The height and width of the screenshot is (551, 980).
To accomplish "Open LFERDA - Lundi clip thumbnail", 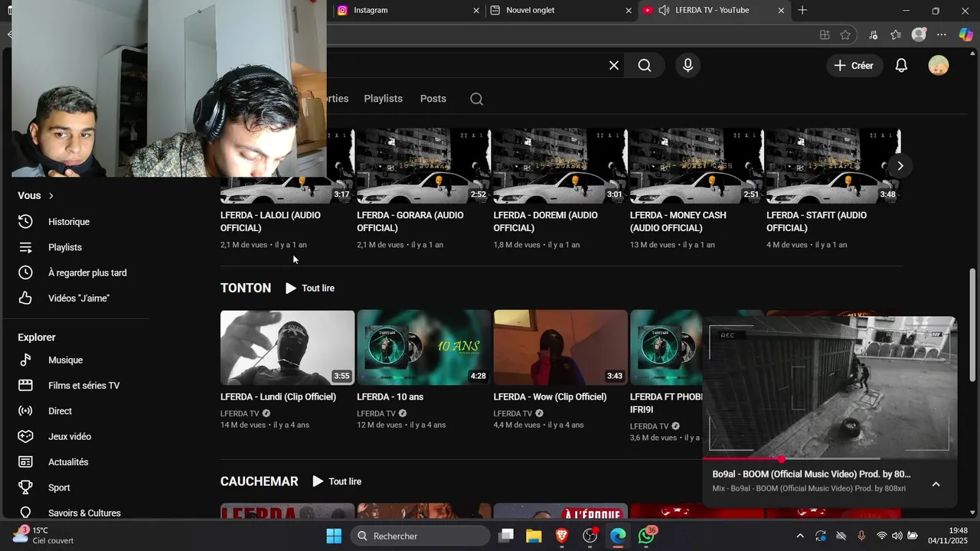I will (287, 347).
